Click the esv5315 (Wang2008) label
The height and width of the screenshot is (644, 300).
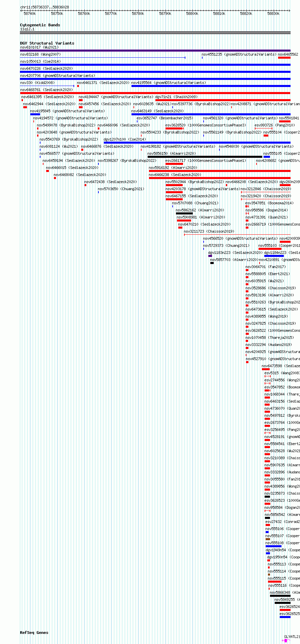[x=282, y=373]
